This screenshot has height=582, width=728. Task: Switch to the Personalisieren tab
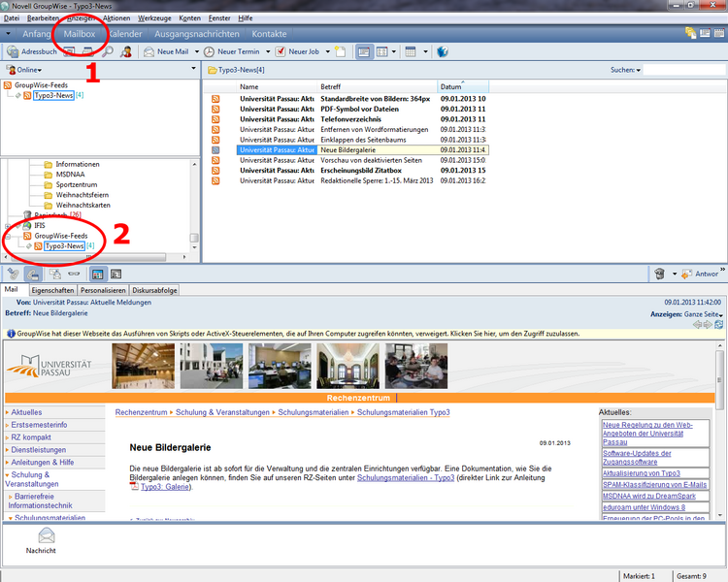coord(103,290)
